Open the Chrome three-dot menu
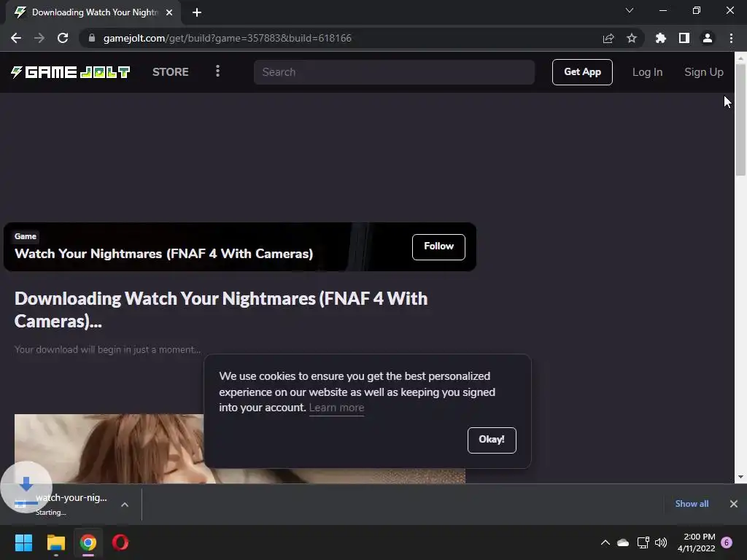 (731, 38)
